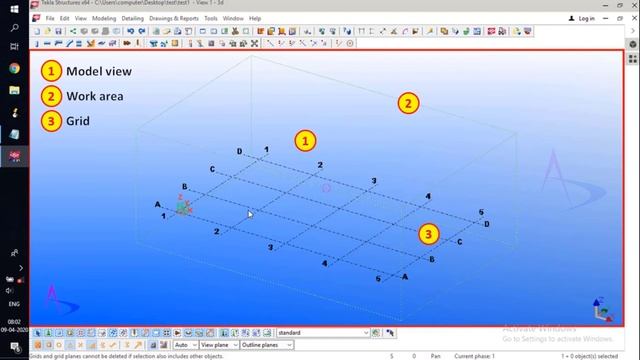
Task: Open the Edit menu
Action: (x=64, y=18)
